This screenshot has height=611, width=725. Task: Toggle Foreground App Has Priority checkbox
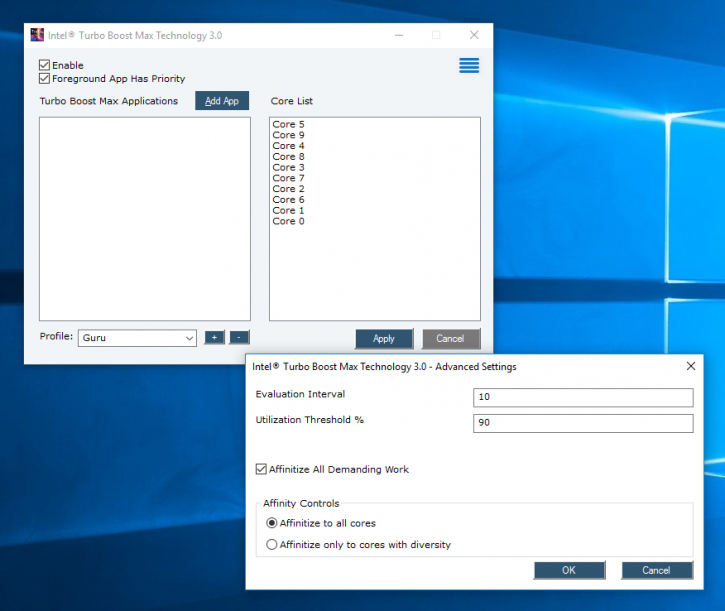pos(44,78)
